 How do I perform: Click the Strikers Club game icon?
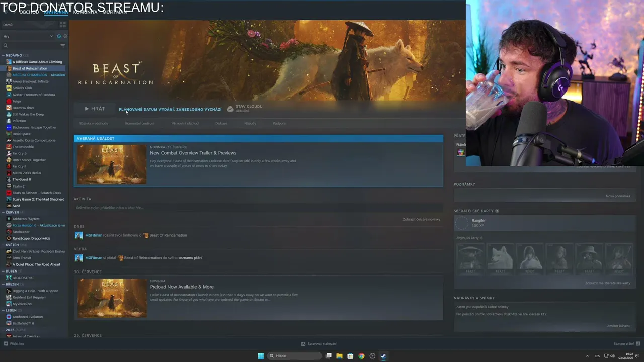tap(9, 88)
